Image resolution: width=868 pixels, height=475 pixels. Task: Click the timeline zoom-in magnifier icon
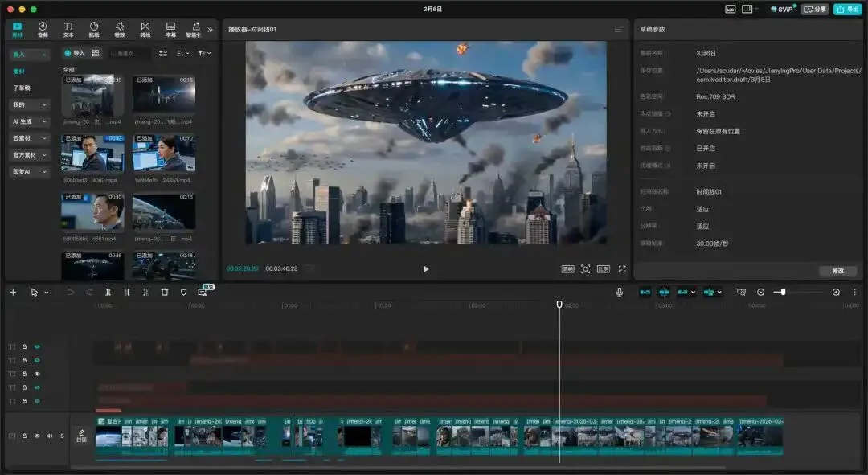(836, 293)
